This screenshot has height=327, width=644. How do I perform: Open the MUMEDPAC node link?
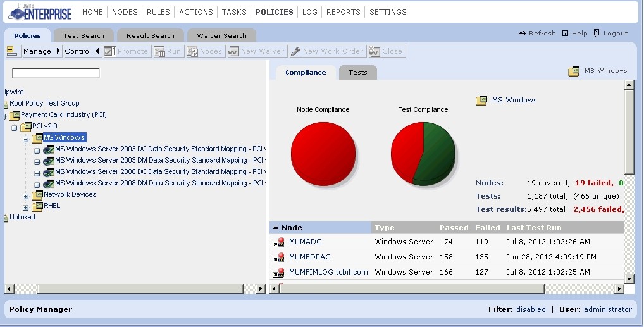[x=310, y=257]
